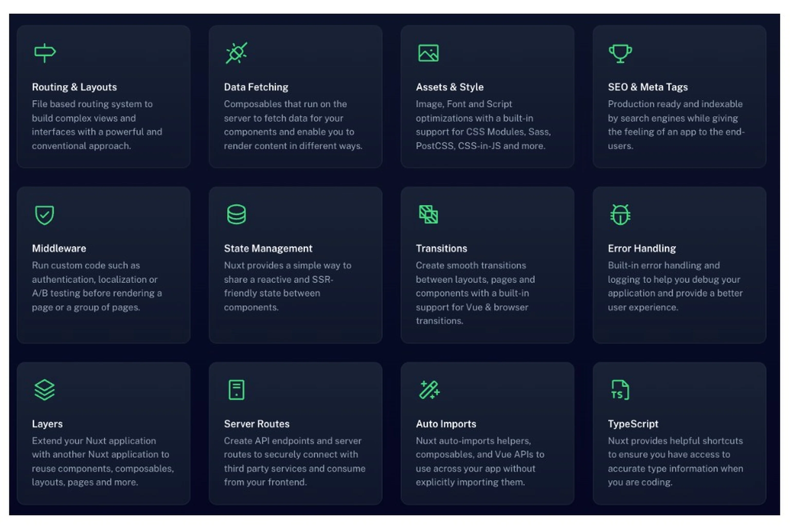
Task: Click the Server Routes server icon
Action: (x=237, y=389)
